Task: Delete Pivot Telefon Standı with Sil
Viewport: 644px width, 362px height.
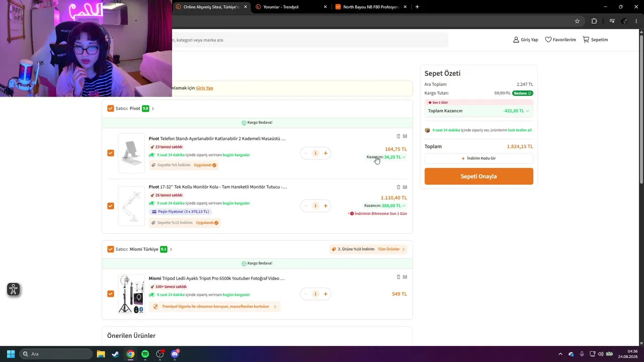Action: 401,136
